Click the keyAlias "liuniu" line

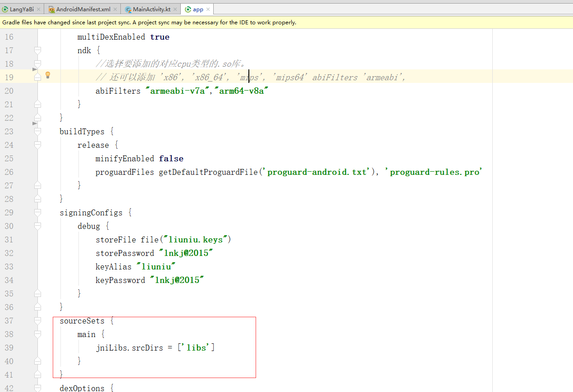point(136,267)
